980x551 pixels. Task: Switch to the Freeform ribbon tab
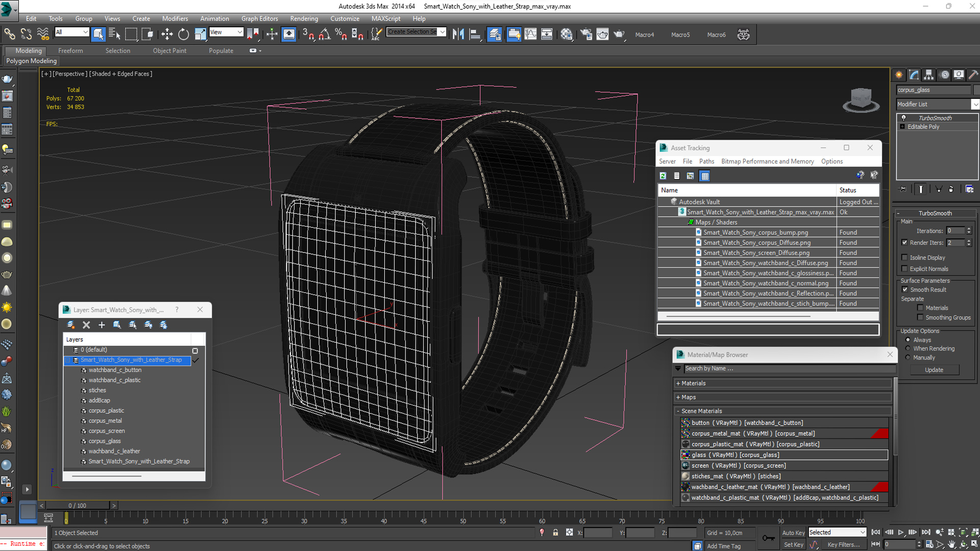pos(70,51)
